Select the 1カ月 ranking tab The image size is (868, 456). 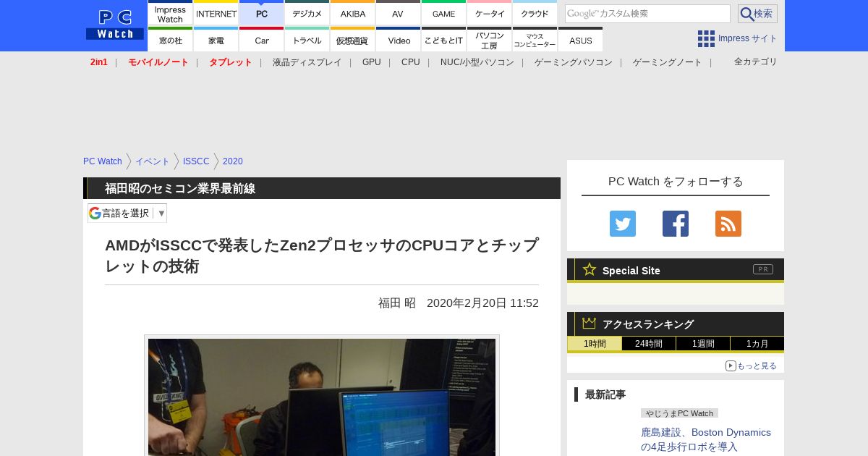tap(757, 344)
